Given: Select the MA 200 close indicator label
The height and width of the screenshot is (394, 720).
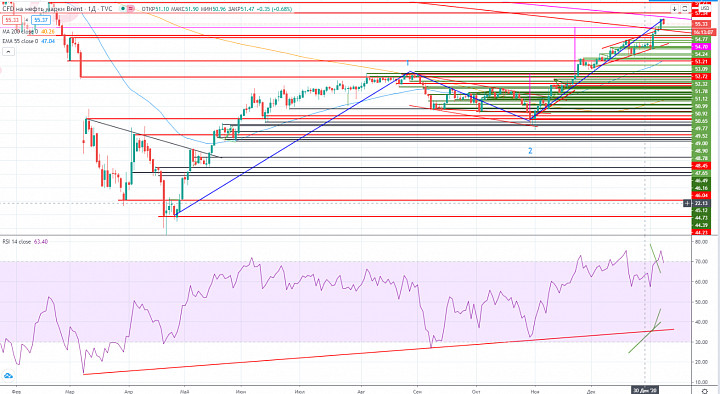Looking at the screenshot, I should [x=21, y=32].
